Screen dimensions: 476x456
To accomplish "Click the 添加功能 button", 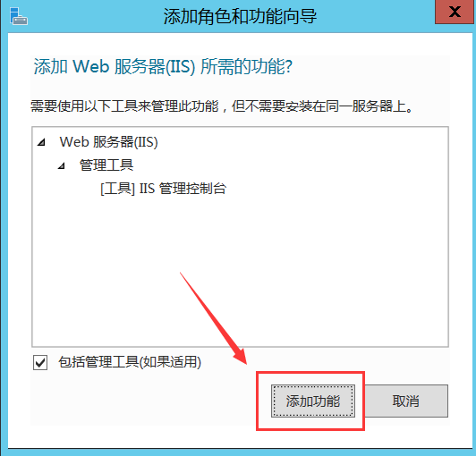I will 313,401.
